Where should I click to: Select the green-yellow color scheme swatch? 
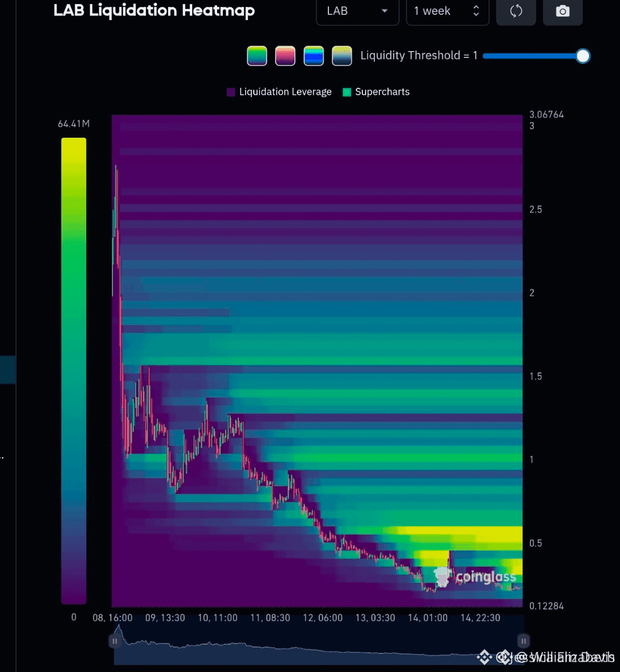(257, 56)
